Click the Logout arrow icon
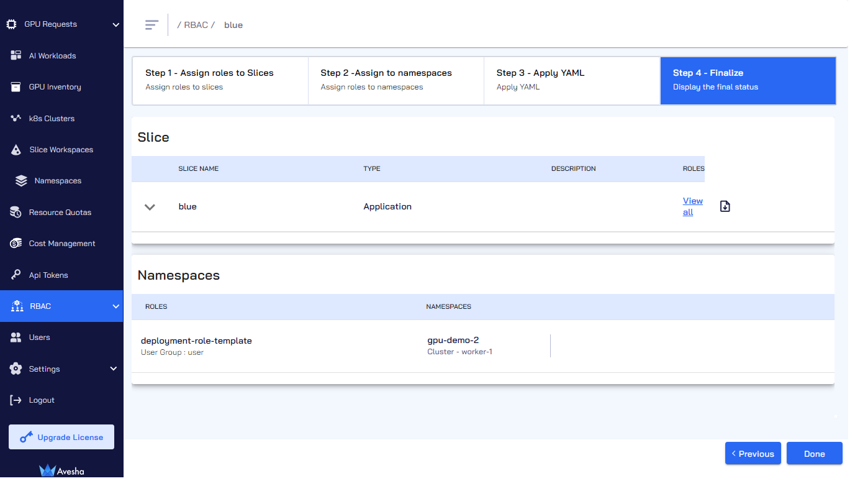This screenshot has width=868, height=486. click(x=16, y=400)
